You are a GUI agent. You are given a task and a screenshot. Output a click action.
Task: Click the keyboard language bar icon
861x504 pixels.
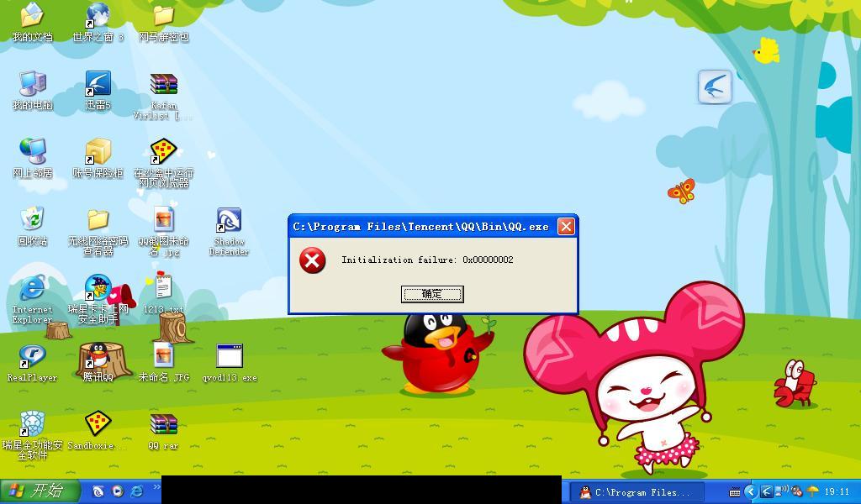pos(735,492)
